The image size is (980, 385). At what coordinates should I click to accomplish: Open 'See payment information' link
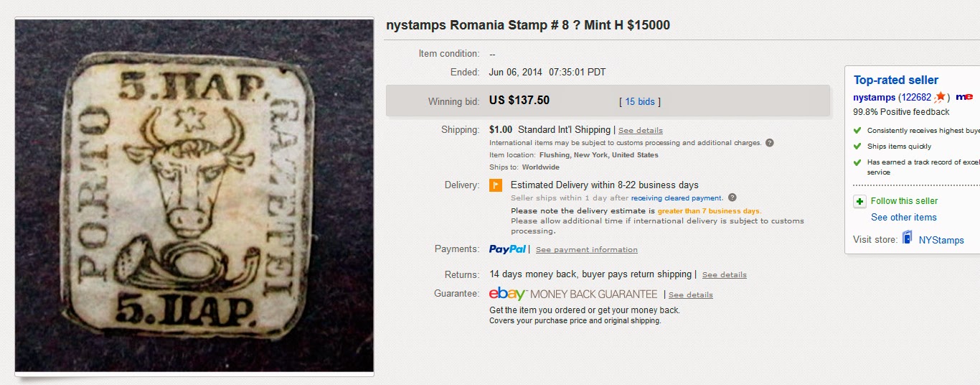586,250
